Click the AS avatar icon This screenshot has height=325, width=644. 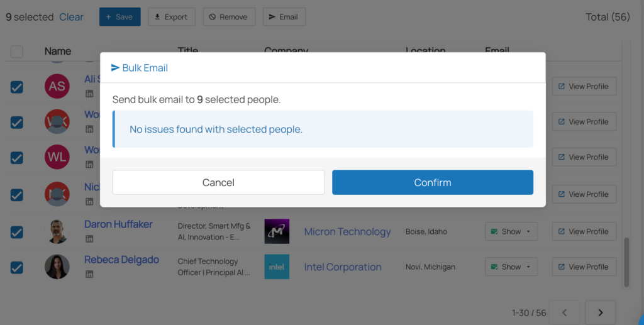coord(57,86)
